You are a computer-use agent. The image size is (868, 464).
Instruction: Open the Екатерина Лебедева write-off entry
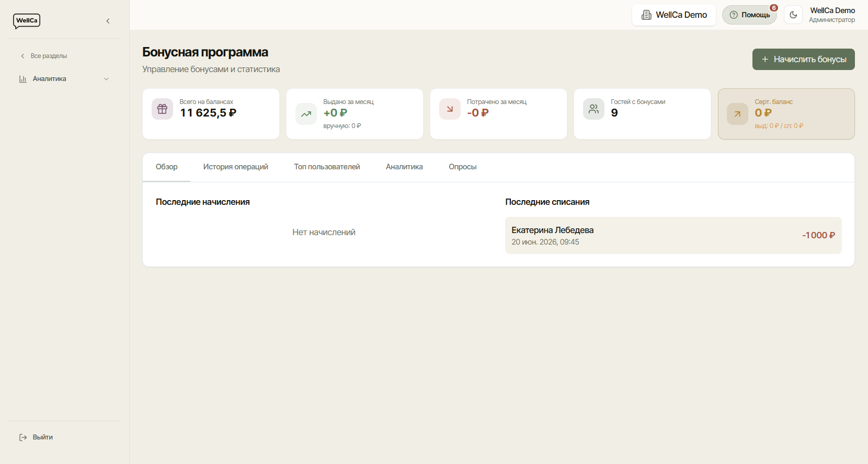click(x=673, y=236)
